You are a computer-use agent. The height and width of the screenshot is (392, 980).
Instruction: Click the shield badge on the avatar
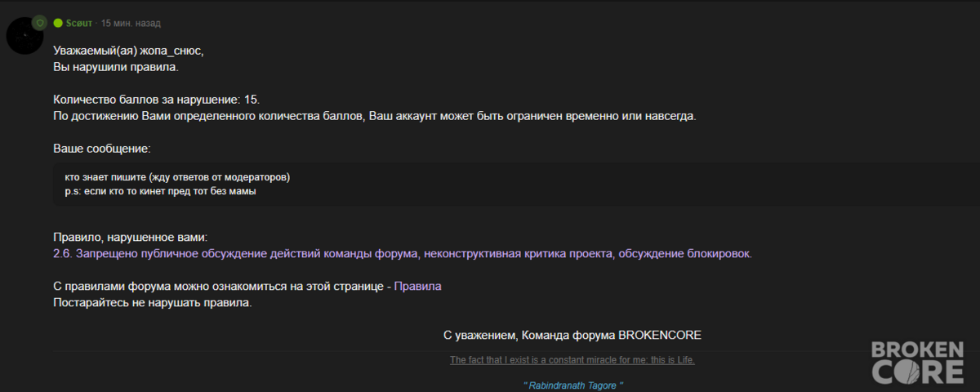pyautogui.click(x=41, y=21)
